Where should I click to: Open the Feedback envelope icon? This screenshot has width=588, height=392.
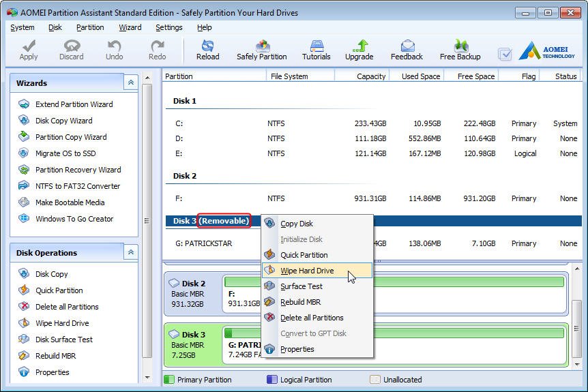(x=407, y=46)
